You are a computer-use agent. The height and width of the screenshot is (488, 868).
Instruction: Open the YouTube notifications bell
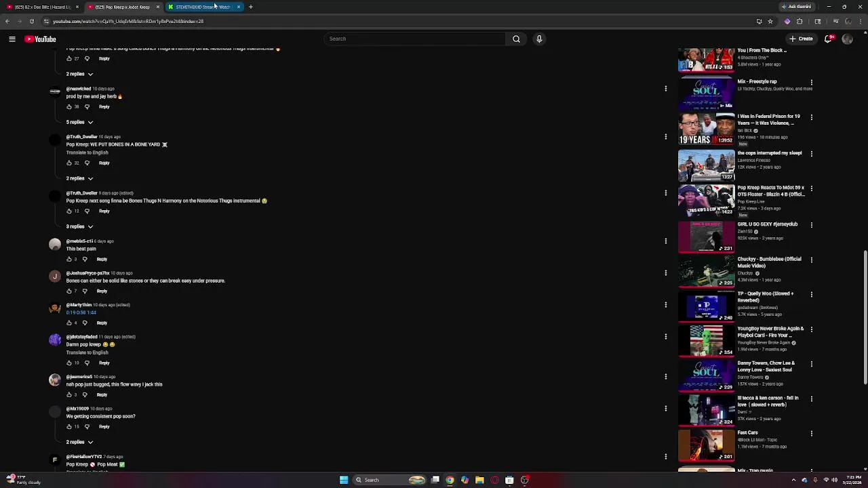coord(828,39)
